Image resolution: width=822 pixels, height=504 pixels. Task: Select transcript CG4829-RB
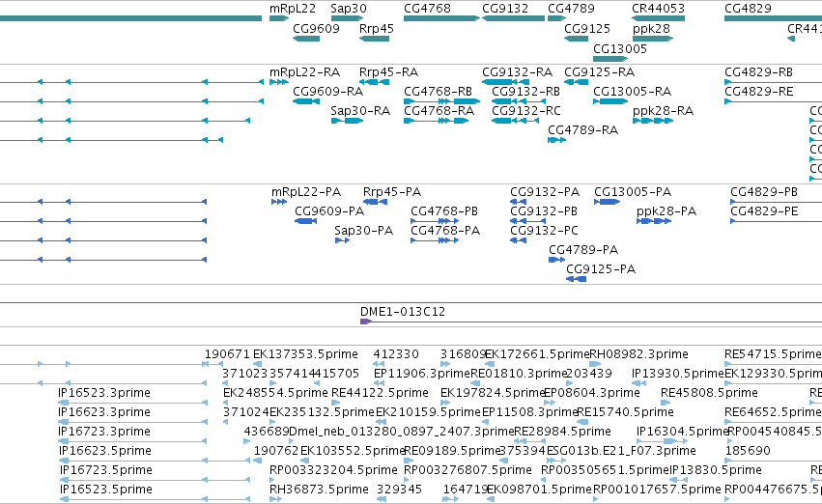(758, 72)
